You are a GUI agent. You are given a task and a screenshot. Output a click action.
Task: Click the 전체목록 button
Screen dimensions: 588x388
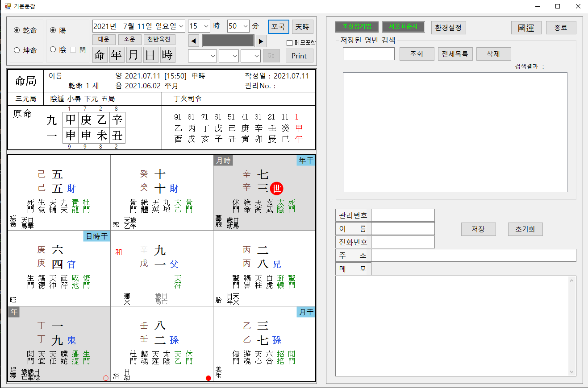pyautogui.click(x=455, y=54)
